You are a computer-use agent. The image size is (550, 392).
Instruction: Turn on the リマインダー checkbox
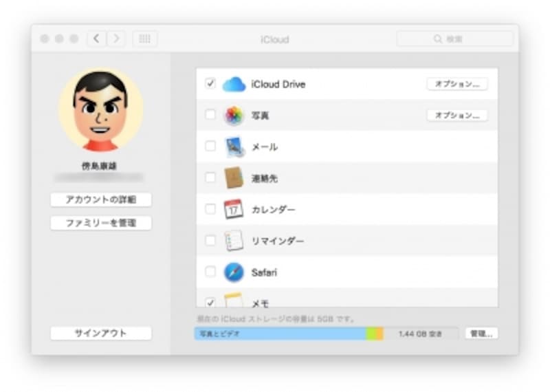(210, 241)
